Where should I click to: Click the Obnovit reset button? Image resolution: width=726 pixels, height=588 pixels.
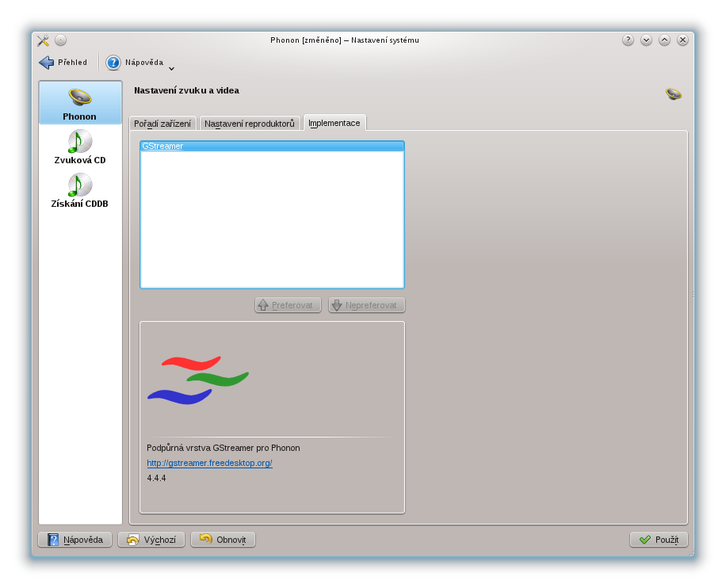(224, 540)
